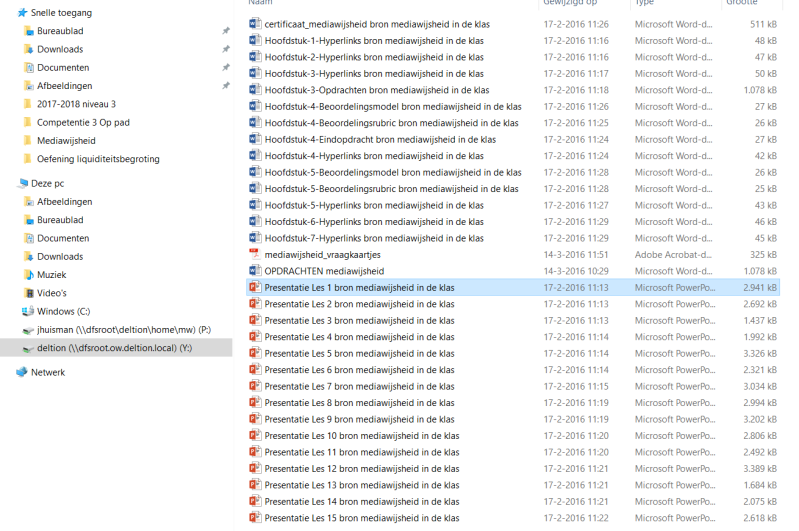799x531 pixels.
Task: Click the jhuisman network drive icon
Action: pos(29,330)
